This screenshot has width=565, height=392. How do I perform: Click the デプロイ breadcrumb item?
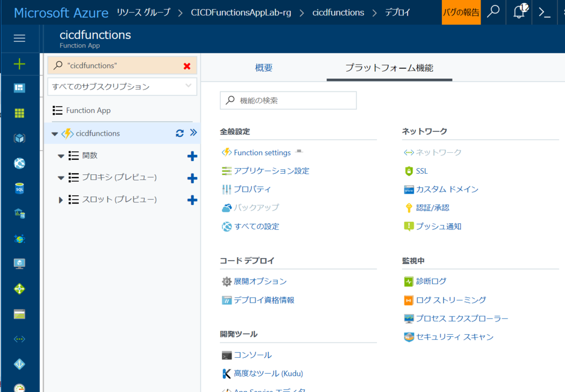(x=397, y=13)
